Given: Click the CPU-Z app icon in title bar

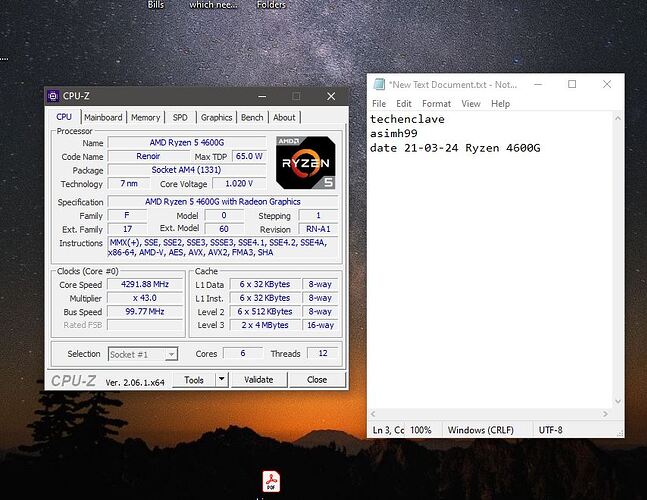Looking at the screenshot, I should pos(53,96).
